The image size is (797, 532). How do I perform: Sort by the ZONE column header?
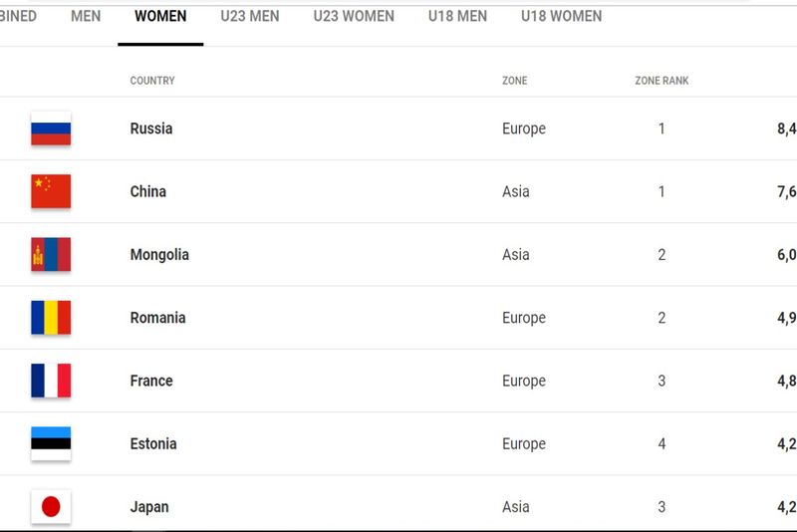pos(515,81)
